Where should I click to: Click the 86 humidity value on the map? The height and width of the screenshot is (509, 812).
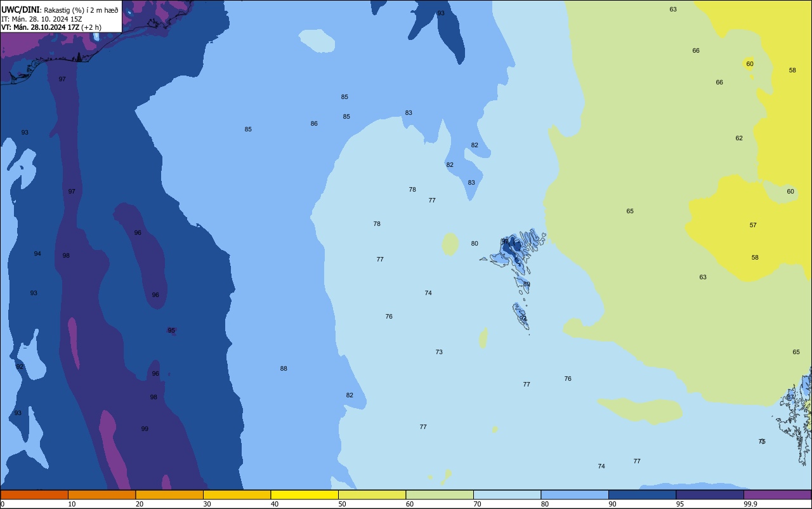(314, 124)
